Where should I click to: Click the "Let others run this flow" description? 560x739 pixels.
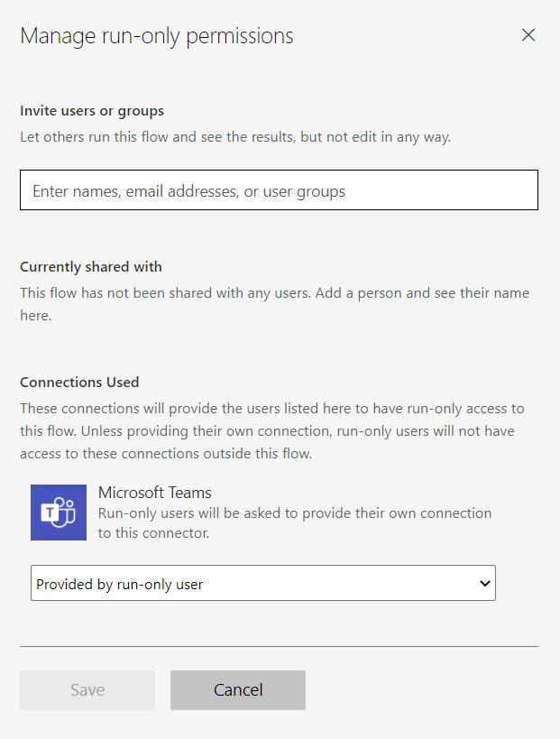coord(235,137)
